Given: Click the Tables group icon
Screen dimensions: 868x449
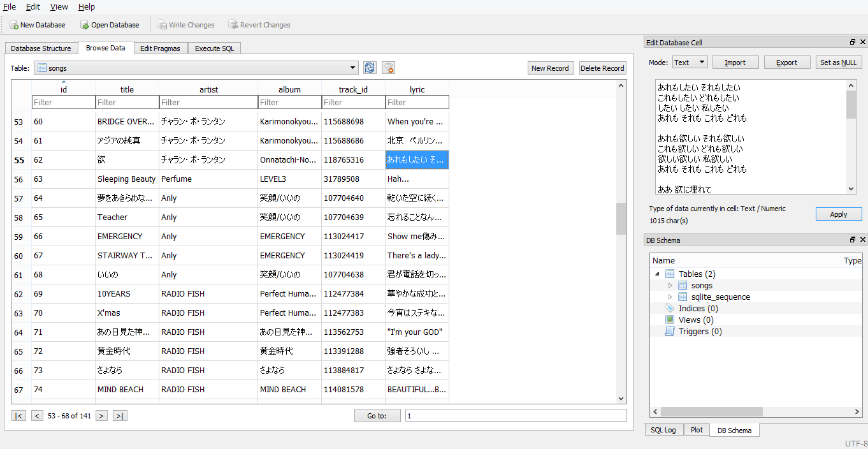Looking at the screenshot, I should 669,274.
